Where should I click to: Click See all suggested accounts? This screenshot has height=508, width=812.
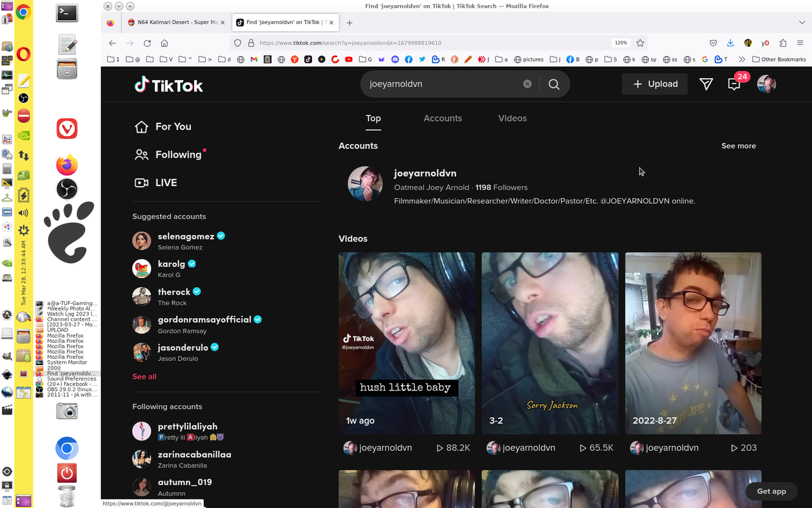pyautogui.click(x=144, y=377)
